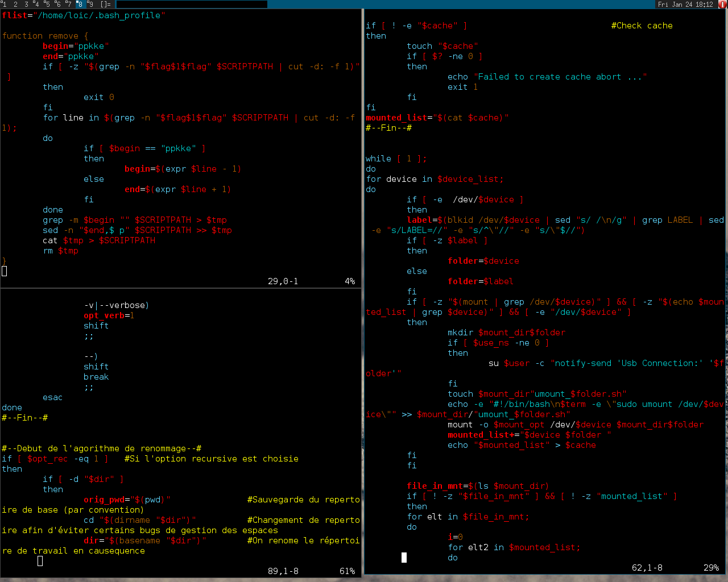
Task: Click the "#--Debut de l'agorithme de renommage--#" comment
Action: point(101,448)
